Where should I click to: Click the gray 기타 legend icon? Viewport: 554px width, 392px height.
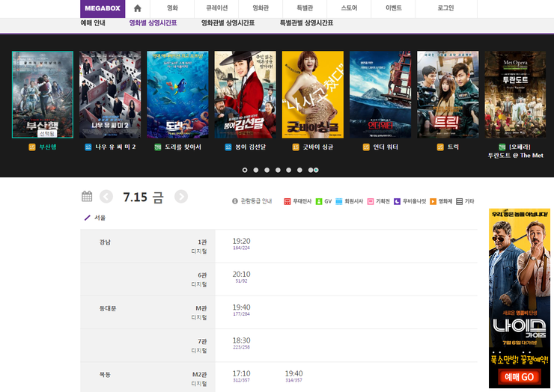point(460,201)
